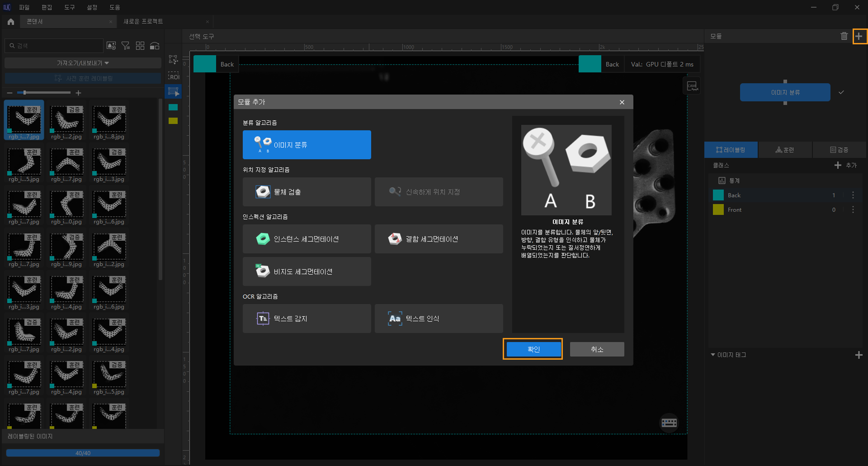
Task: Click the 취소 button to cancel
Action: [x=597, y=349]
